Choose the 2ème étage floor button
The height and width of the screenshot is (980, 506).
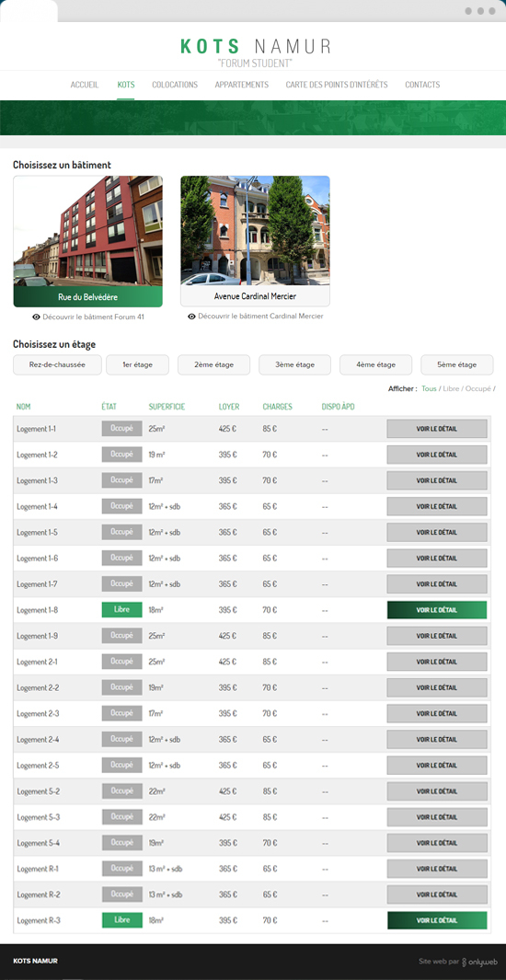213,365
